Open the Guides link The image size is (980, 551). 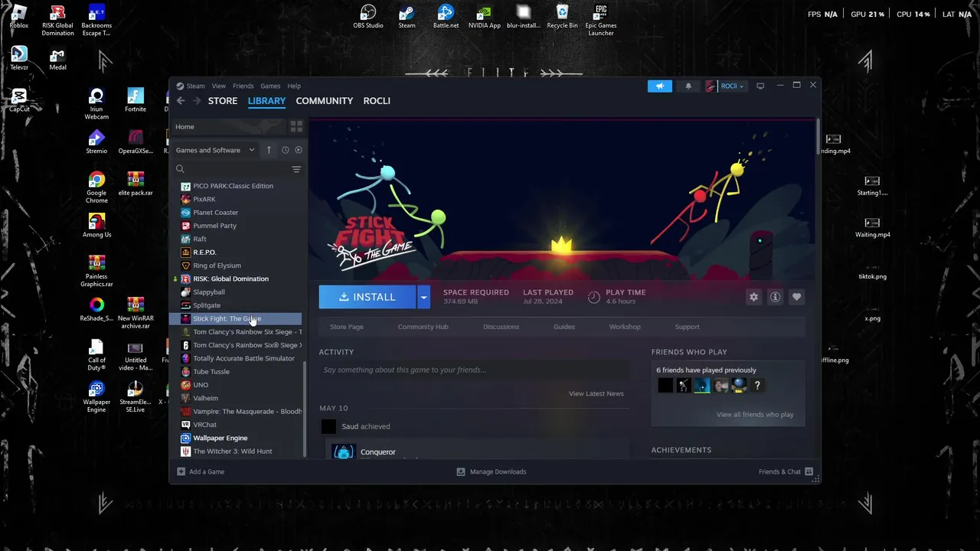(x=564, y=327)
